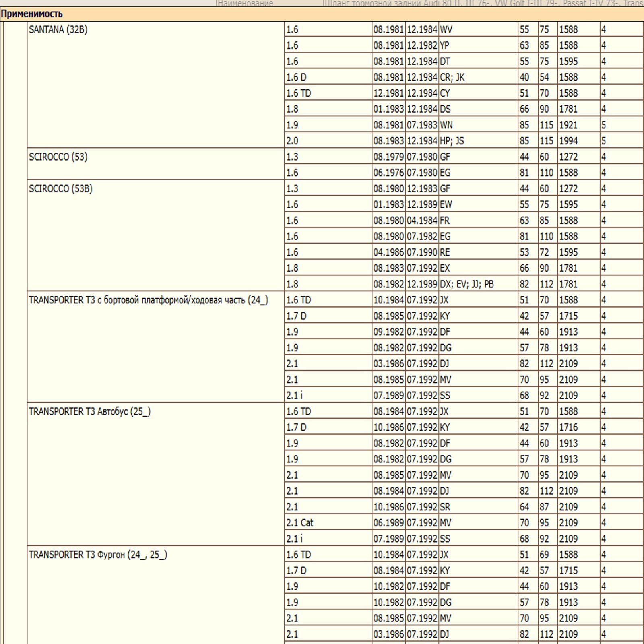
Task: Select the TRANSPORTER T3 Автобус (25_) cell
Action: 156,475
